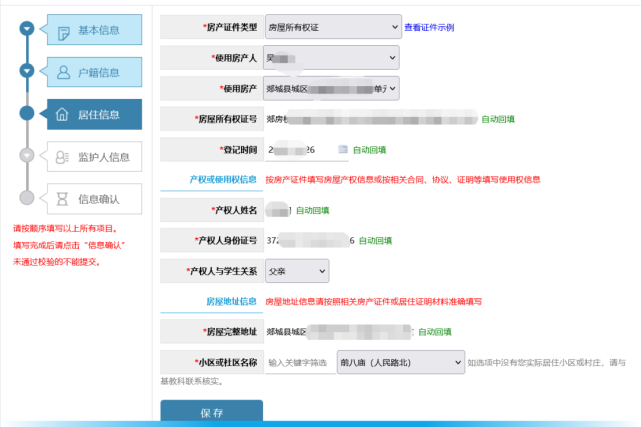Click the 产权或使用权信息 section heading
The width and height of the screenshot is (641, 427).
pyautogui.click(x=223, y=179)
